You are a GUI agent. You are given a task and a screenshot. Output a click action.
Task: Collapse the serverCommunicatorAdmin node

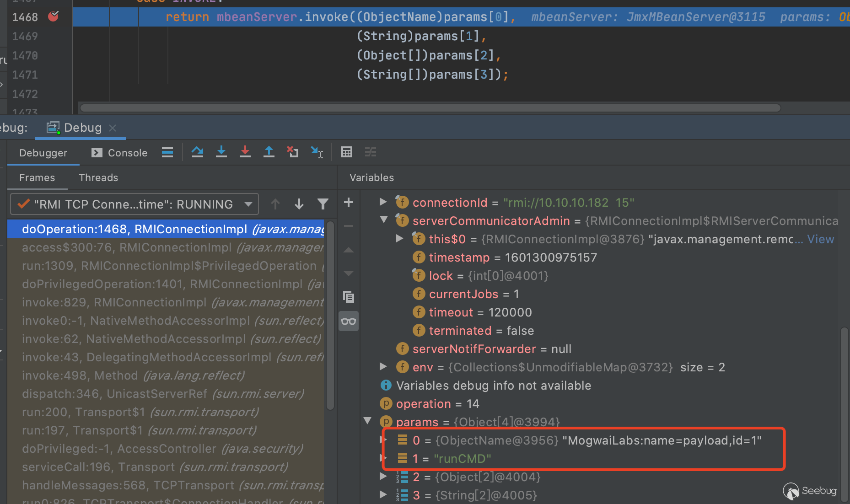(384, 220)
